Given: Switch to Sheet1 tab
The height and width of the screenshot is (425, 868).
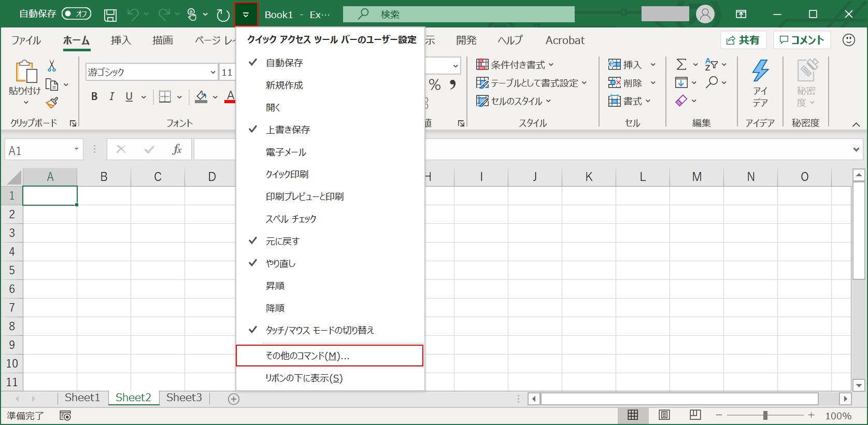Looking at the screenshot, I should 82,398.
